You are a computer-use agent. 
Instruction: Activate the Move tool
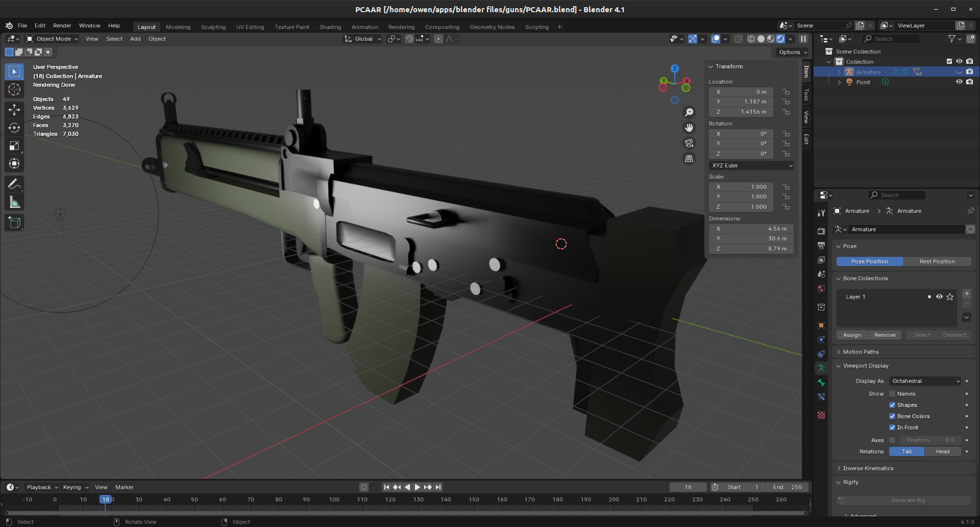(x=14, y=109)
